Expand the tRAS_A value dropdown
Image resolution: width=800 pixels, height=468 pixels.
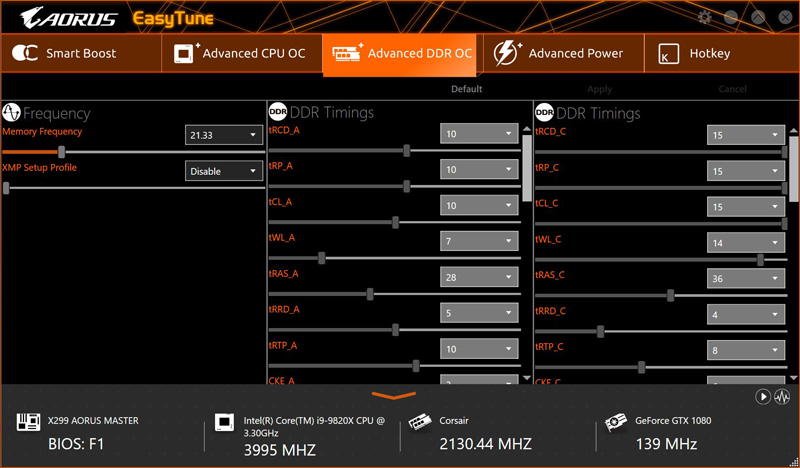pyautogui.click(x=479, y=277)
